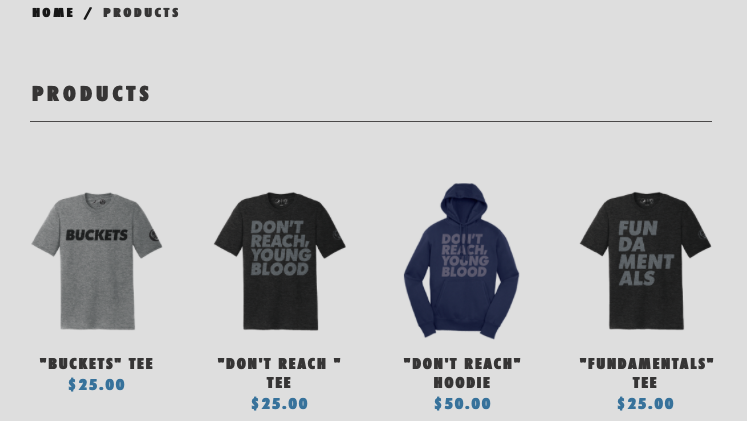
Task: Click the hood of the navy hoodie
Action: [x=464, y=202]
